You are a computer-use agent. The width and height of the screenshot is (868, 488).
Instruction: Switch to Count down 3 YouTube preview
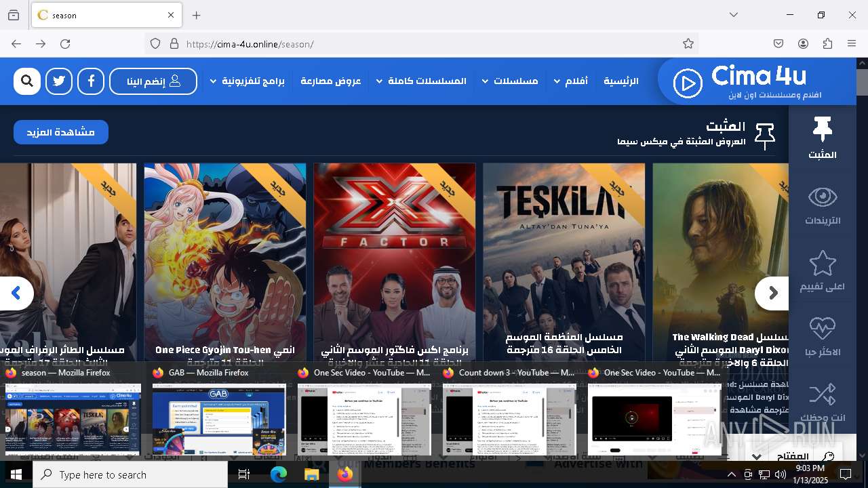(x=509, y=411)
